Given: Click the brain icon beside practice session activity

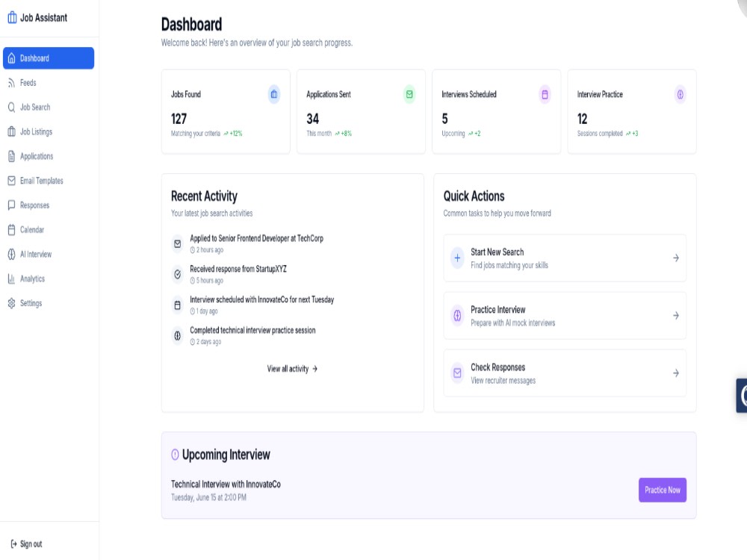Looking at the screenshot, I should pyautogui.click(x=177, y=336).
